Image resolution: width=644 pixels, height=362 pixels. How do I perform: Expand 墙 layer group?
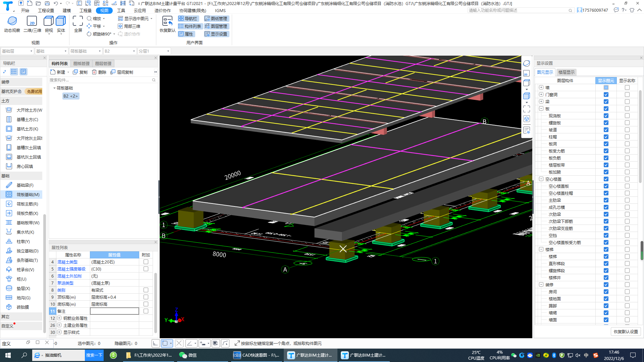[x=541, y=87]
